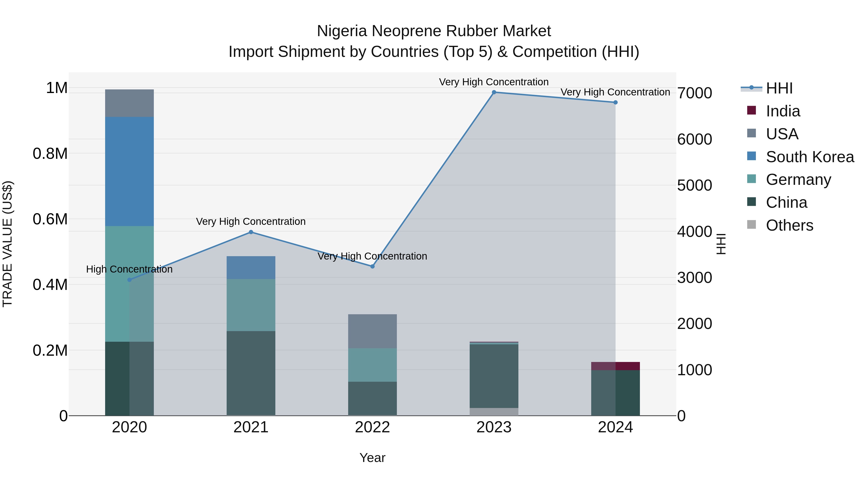868x488 pixels.
Task: Click the 5000 HHI axis tick label
Action: tap(695, 186)
